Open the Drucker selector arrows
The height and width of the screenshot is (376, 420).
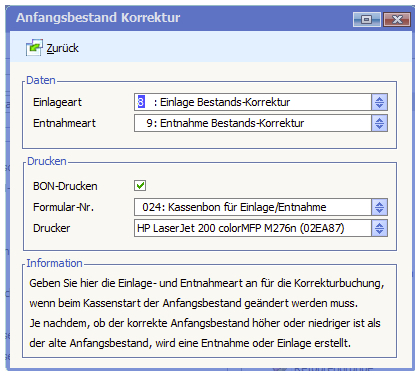379,228
